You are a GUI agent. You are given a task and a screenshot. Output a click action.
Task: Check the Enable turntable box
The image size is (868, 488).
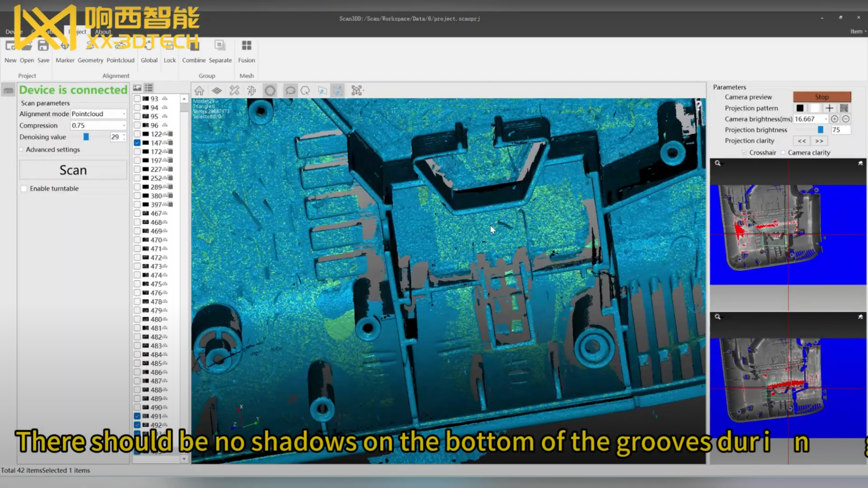click(x=24, y=189)
